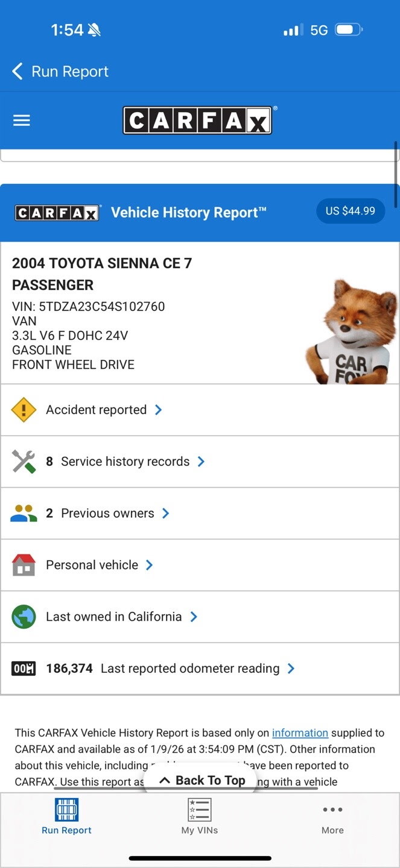
Task: Switch to the My VINs tab
Action: pos(200,817)
